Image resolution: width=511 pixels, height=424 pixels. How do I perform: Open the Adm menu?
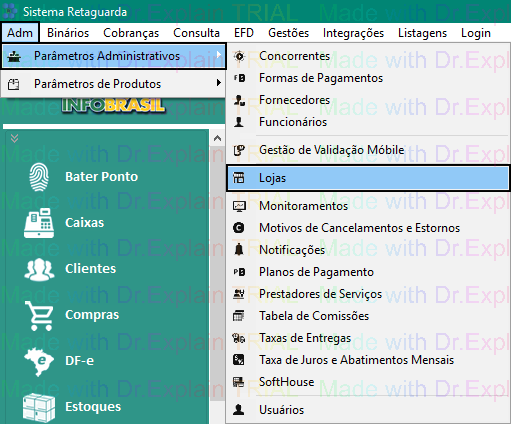click(20, 33)
